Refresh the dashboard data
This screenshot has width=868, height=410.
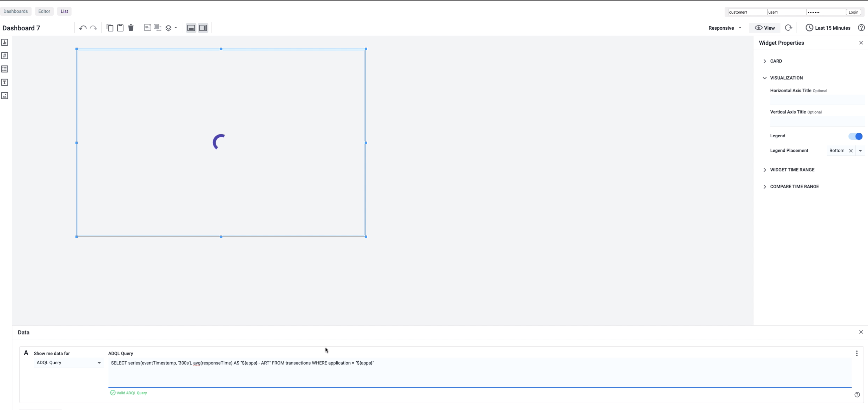tap(789, 28)
